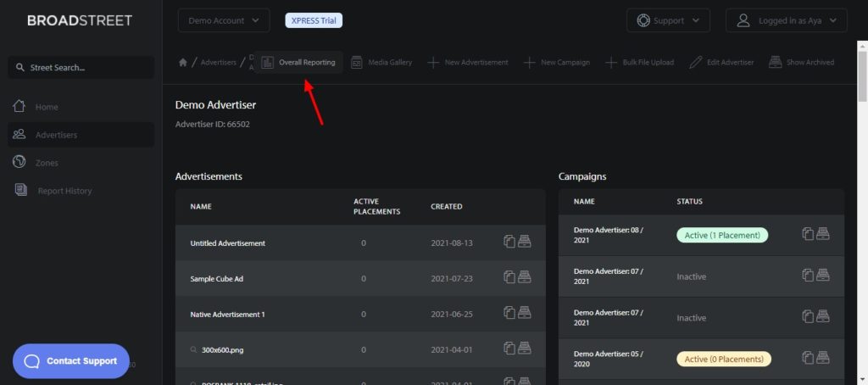Open campaign Demo Advertiser: 08 / 2021

click(609, 235)
